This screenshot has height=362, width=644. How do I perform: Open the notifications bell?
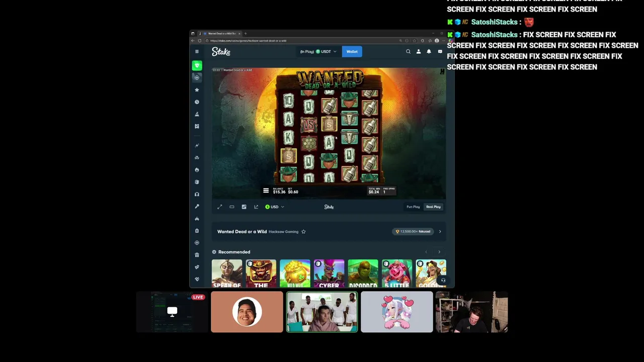[429, 51]
